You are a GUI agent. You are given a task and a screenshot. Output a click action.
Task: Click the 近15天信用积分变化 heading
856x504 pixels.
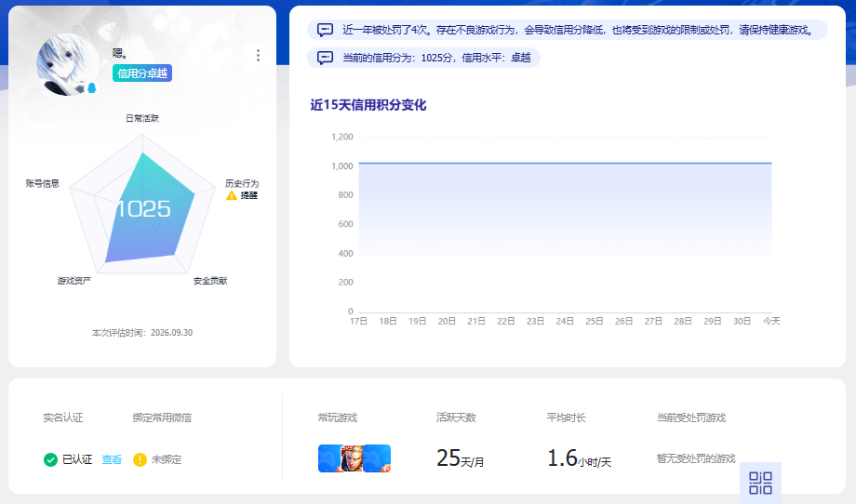point(368,105)
